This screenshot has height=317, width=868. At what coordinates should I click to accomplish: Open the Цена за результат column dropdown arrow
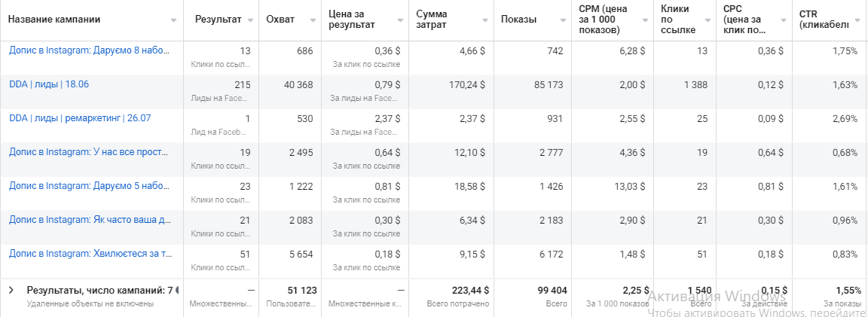pyautogui.click(x=401, y=20)
